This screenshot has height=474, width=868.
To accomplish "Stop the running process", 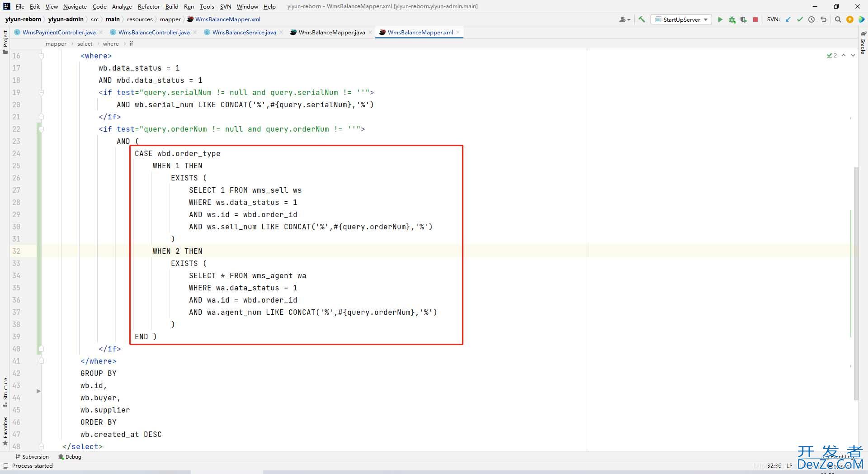I will 755,19.
